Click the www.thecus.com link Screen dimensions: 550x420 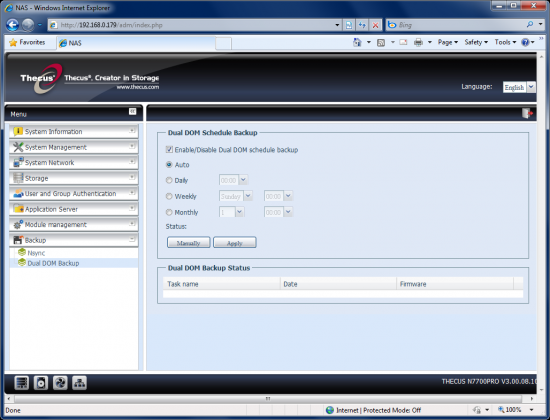pos(138,87)
